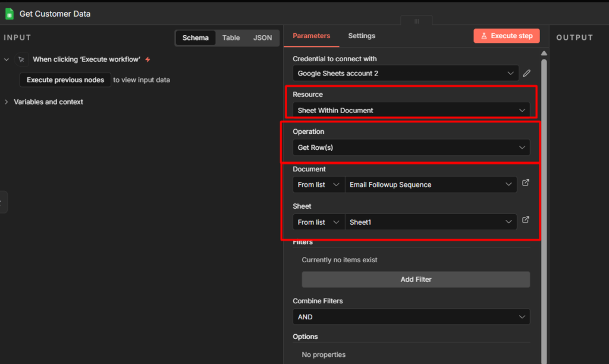The width and height of the screenshot is (609, 364).
Task: Open the Operation dropdown showing Get Row(s)
Action: 410,147
